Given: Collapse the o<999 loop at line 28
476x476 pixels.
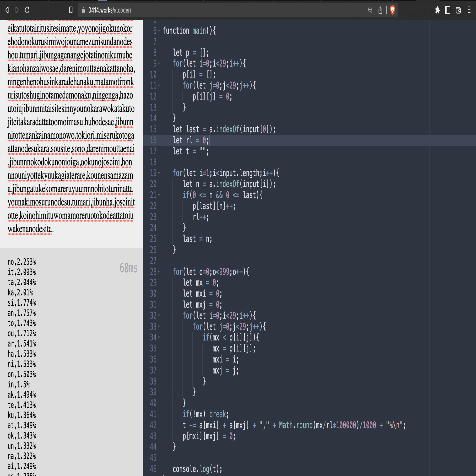Looking at the screenshot, I should (159, 272).
